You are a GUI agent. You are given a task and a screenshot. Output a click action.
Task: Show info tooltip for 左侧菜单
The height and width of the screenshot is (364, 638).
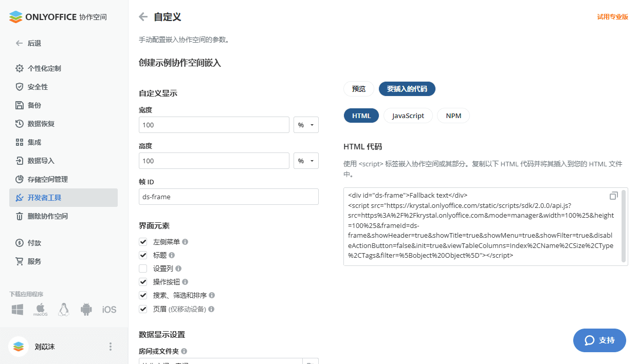click(x=185, y=242)
